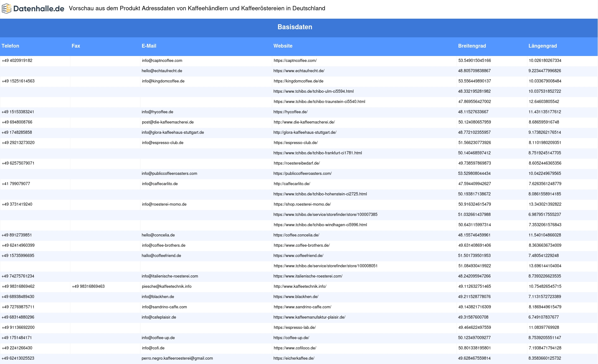Image resolution: width=598 pixels, height=364 pixels.
Task: Click phone number +49 15251614563
Action: pyautogui.click(x=18, y=81)
